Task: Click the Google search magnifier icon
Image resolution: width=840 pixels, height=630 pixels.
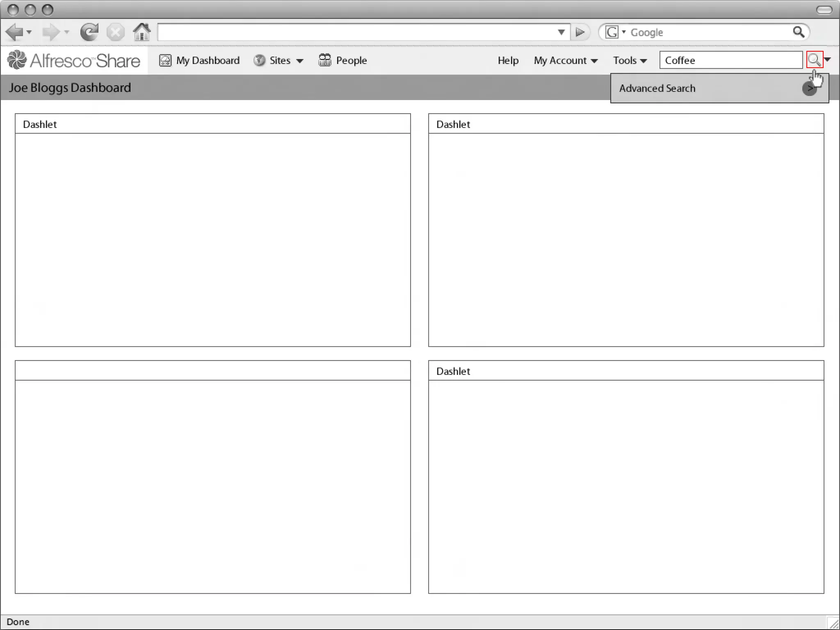Action: 798,32
